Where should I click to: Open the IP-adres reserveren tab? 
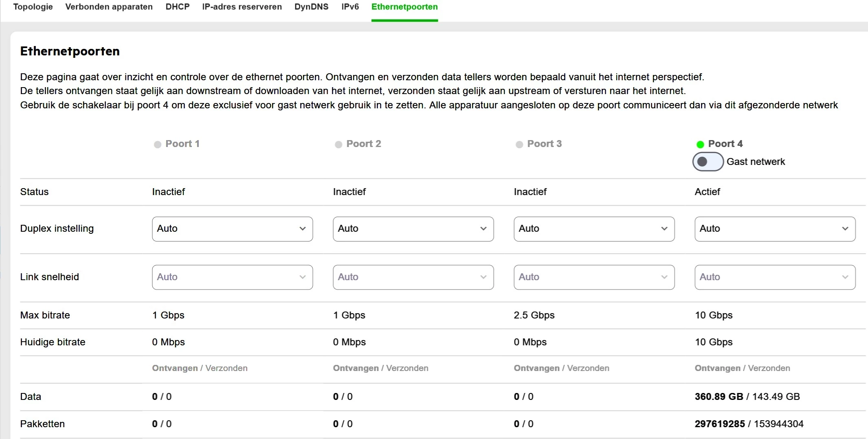(x=242, y=7)
